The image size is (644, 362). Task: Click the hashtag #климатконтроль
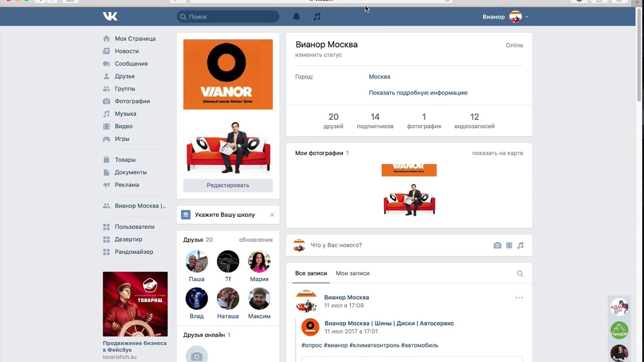(374, 345)
